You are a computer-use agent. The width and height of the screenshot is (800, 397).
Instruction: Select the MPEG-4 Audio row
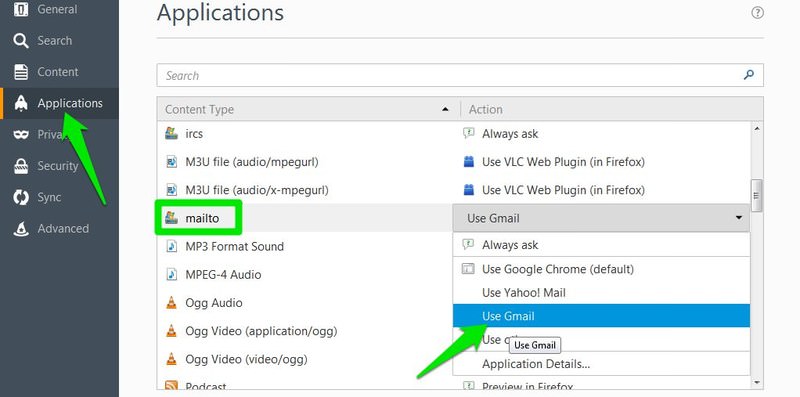click(x=305, y=275)
